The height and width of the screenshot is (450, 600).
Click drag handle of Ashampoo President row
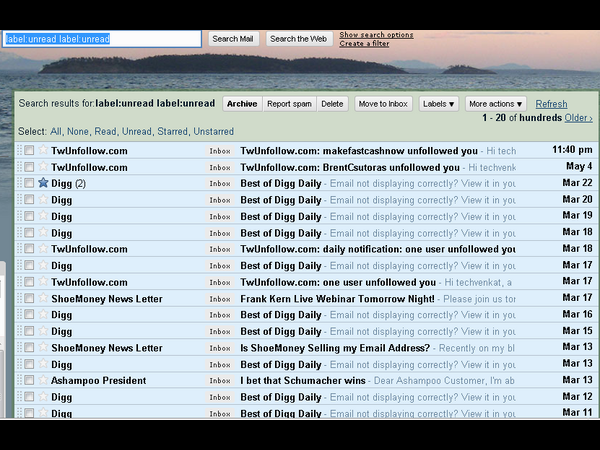click(19, 381)
